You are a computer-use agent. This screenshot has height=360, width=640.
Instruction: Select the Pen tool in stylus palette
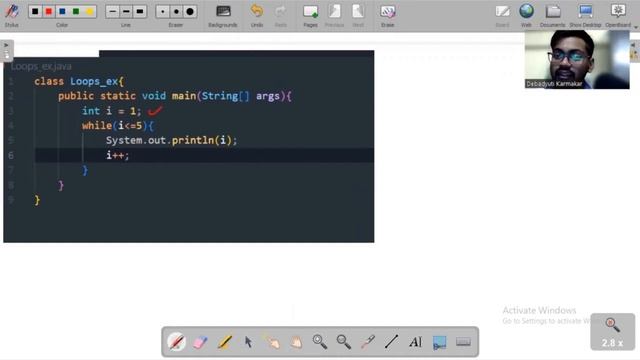click(176, 342)
